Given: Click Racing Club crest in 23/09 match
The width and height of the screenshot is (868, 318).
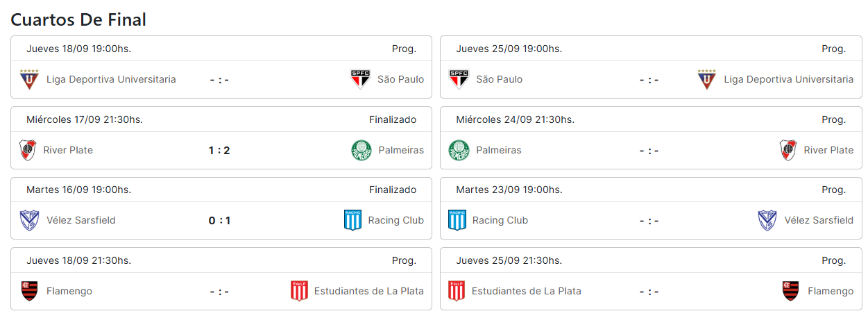Looking at the screenshot, I should [x=457, y=221].
